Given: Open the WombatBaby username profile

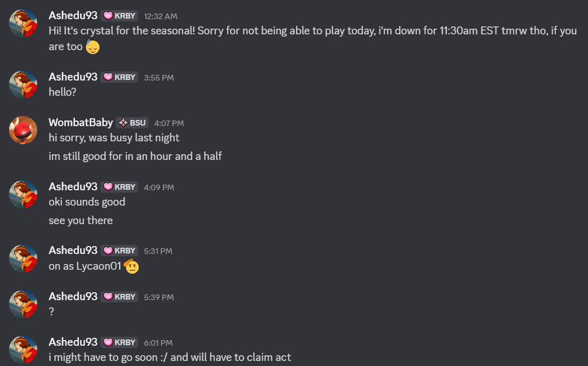Looking at the screenshot, I should tap(81, 123).
